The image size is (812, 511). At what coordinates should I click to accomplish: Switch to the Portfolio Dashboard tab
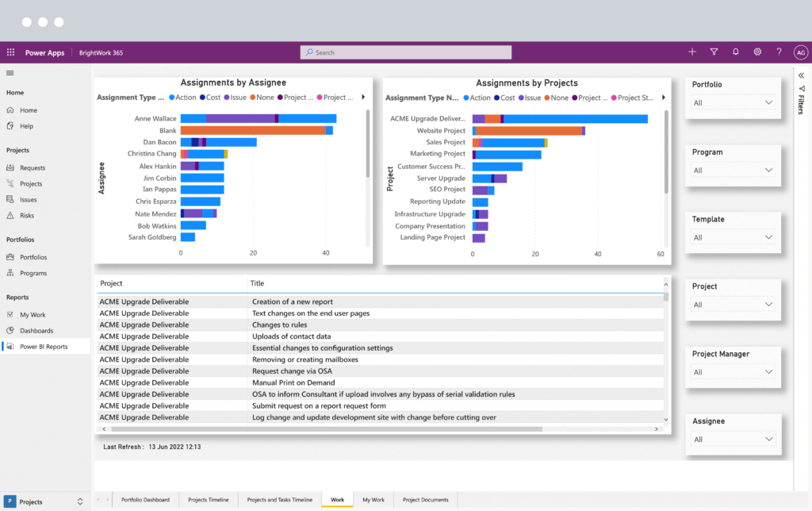click(145, 499)
